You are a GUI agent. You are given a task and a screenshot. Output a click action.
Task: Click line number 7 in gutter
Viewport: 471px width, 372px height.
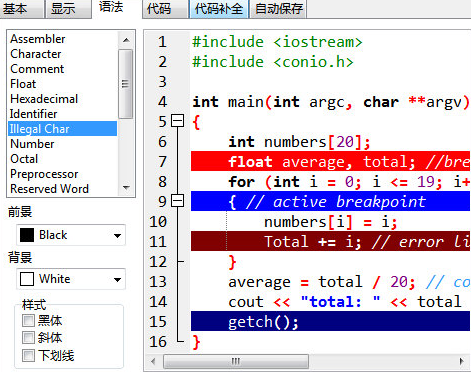pos(162,162)
